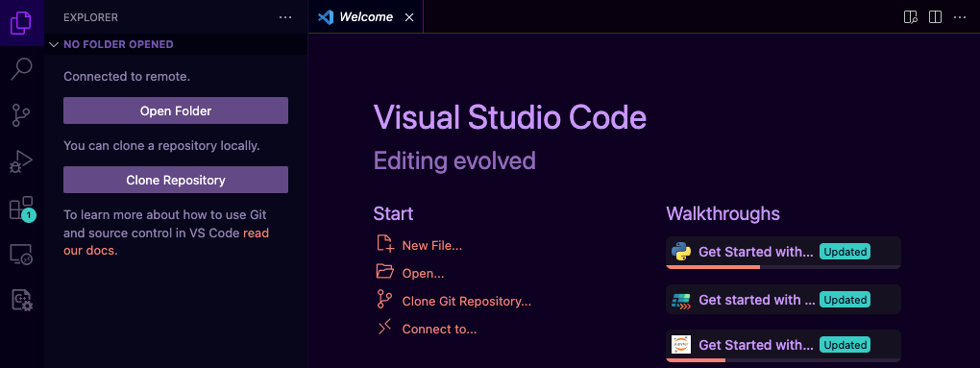This screenshot has height=368, width=980.
Task: Click the bottom activity bar icon with gear
Action: pyautogui.click(x=21, y=301)
